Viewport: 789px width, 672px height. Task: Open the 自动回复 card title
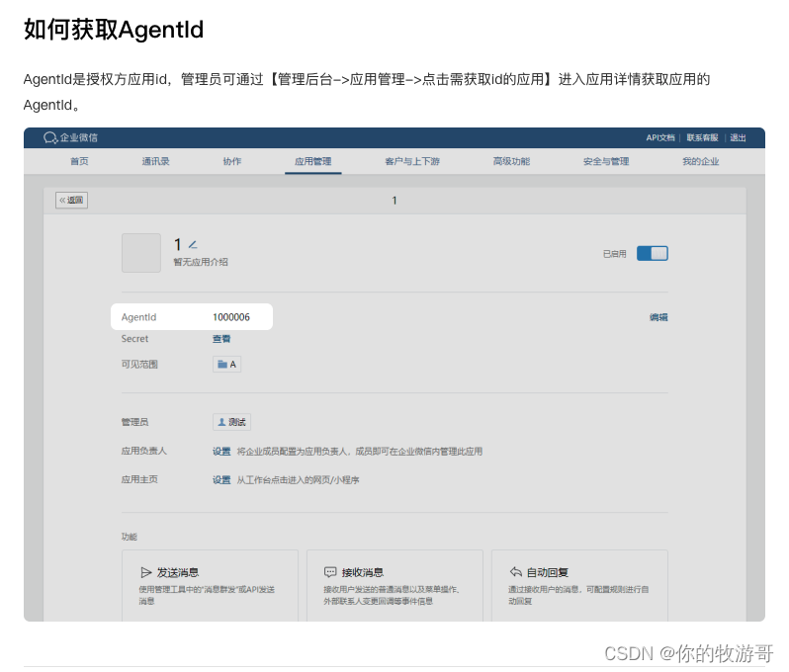pos(548,572)
